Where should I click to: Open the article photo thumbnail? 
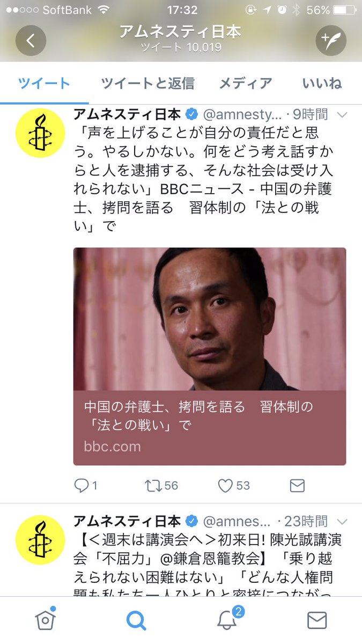click(x=210, y=319)
